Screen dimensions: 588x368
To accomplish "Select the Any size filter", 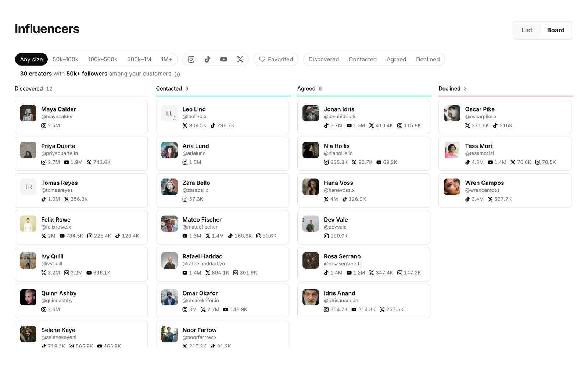I will coord(31,59).
